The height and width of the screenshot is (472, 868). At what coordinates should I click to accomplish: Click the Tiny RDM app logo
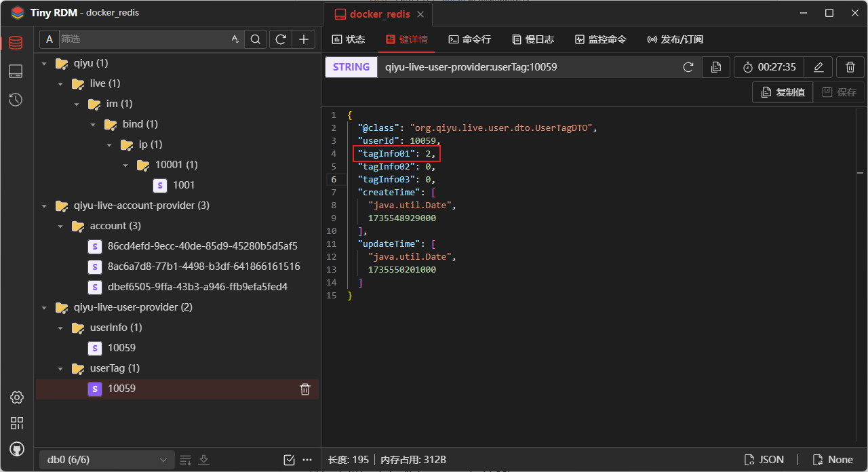tap(17, 13)
